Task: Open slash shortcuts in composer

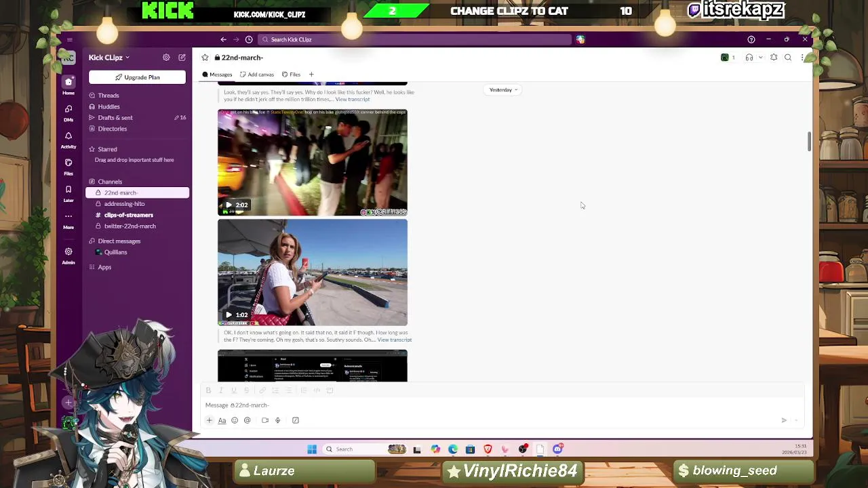Action: [x=296, y=420]
